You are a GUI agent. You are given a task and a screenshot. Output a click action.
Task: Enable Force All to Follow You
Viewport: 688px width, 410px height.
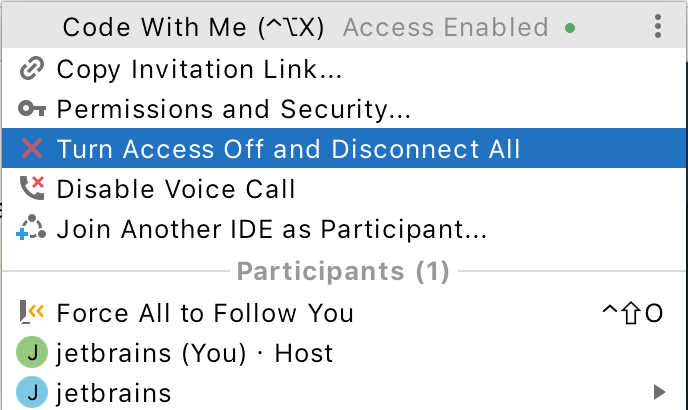click(205, 313)
